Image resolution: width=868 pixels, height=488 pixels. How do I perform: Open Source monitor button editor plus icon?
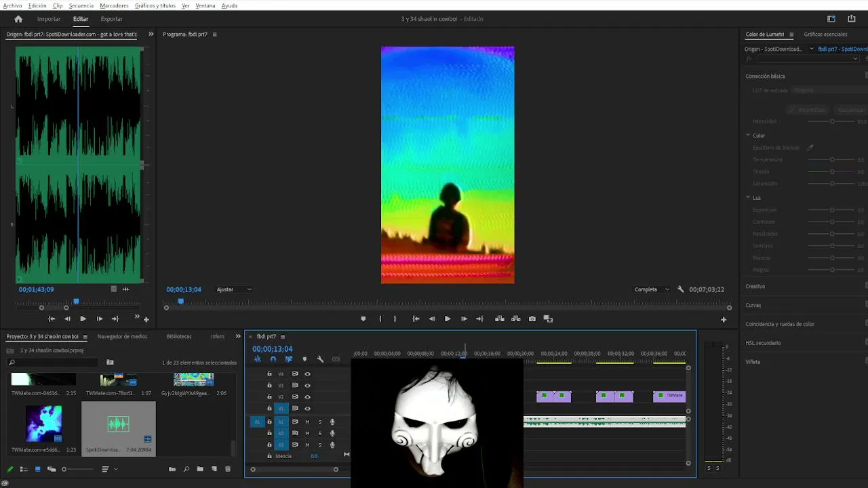point(146,319)
